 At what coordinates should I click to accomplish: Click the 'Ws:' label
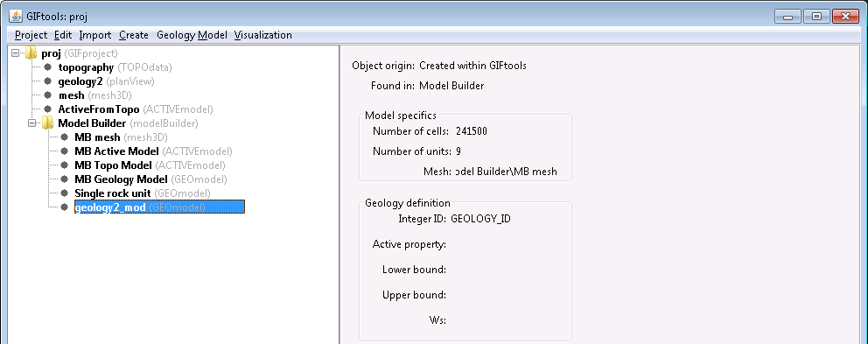pos(437,320)
